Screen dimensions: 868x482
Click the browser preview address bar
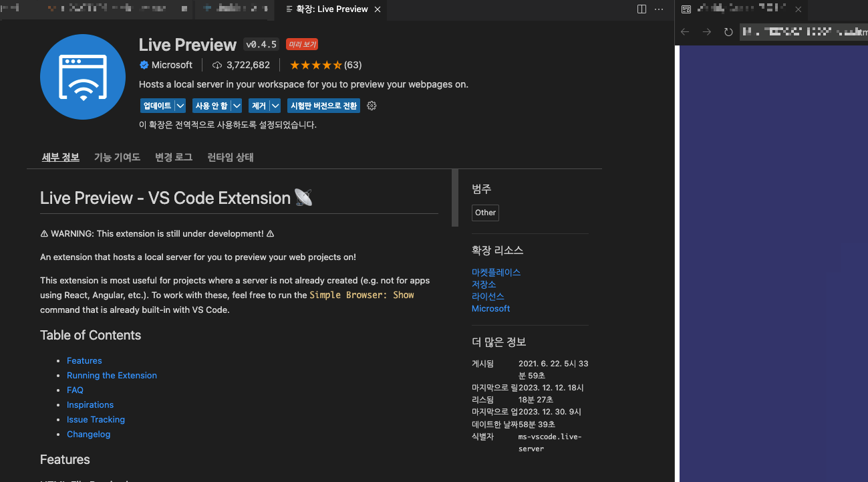[804, 31]
